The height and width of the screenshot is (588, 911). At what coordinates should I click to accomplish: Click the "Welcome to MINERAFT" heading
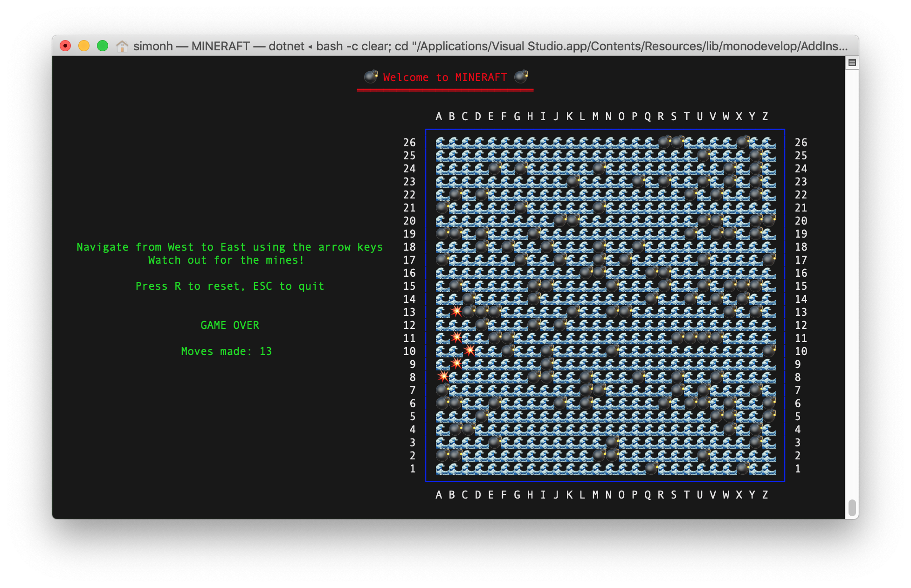445,77
